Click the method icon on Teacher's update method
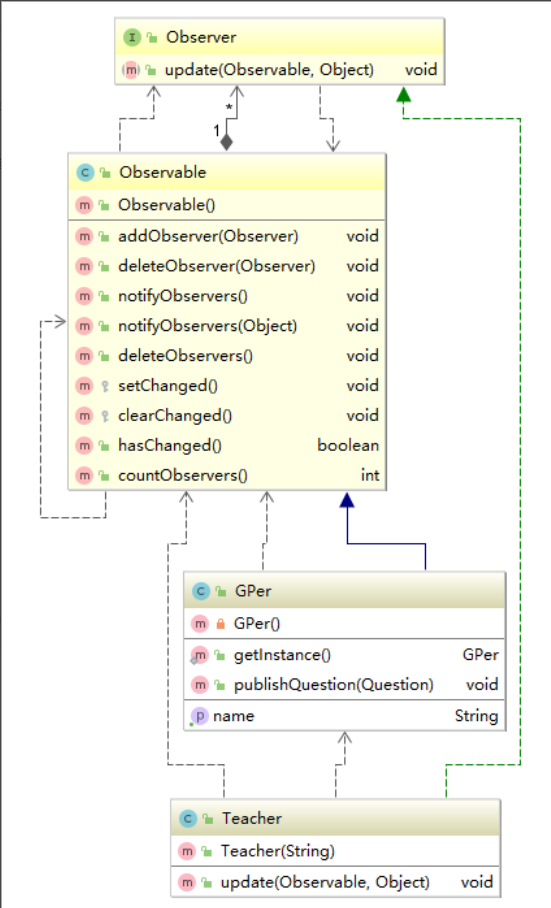551x908 pixels. pyautogui.click(x=187, y=883)
